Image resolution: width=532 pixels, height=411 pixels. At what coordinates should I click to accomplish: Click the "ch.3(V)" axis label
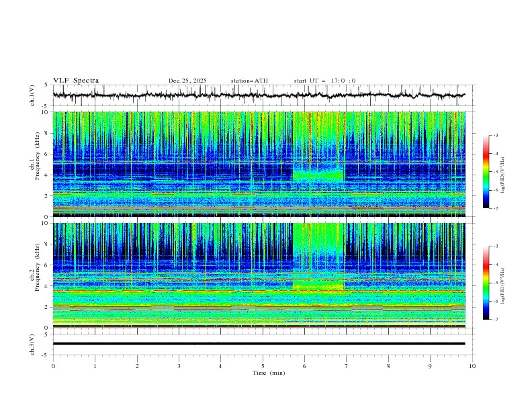(x=32, y=345)
